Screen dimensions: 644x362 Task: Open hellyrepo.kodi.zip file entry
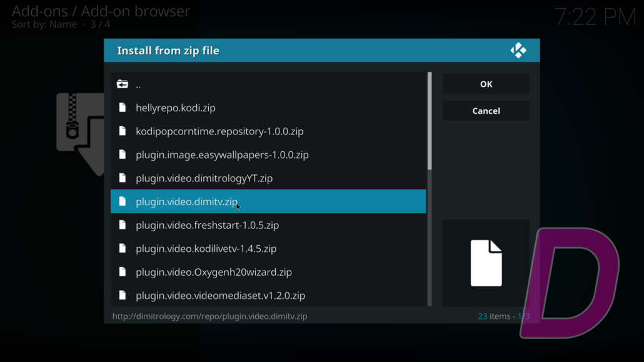(175, 108)
